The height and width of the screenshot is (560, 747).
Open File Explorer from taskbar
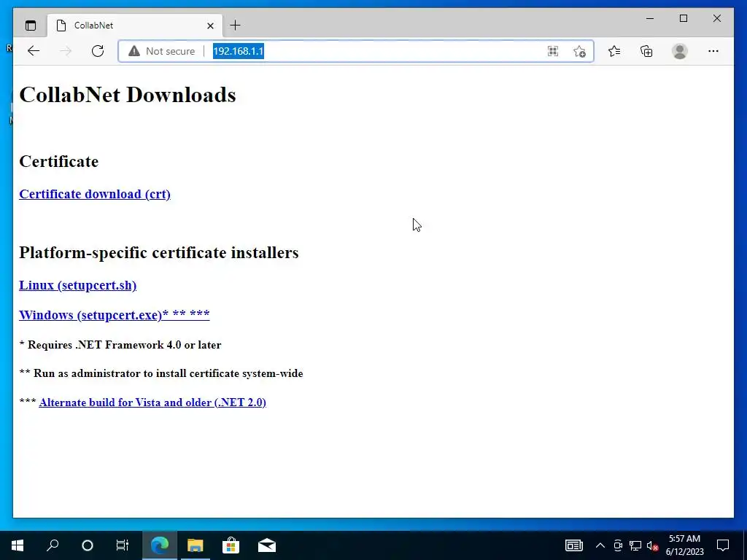(x=196, y=545)
